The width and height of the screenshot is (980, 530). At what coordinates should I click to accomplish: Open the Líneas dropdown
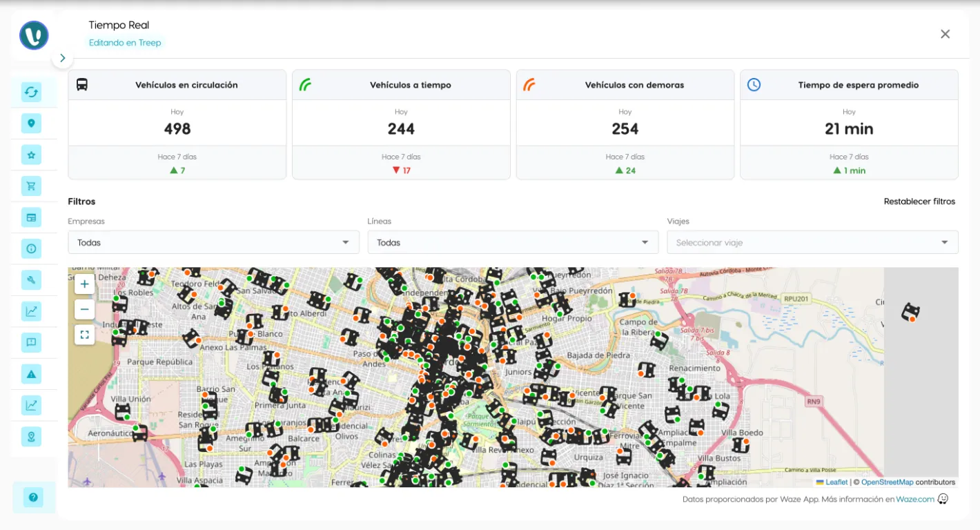pyautogui.click(x=513, y=242)
